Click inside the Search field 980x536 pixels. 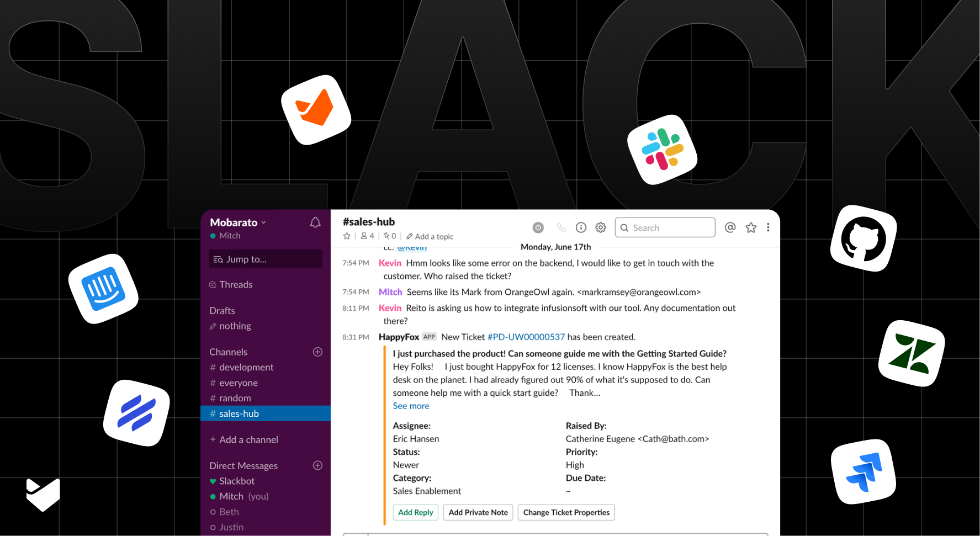pyautogui.click(x=664, y=227)
